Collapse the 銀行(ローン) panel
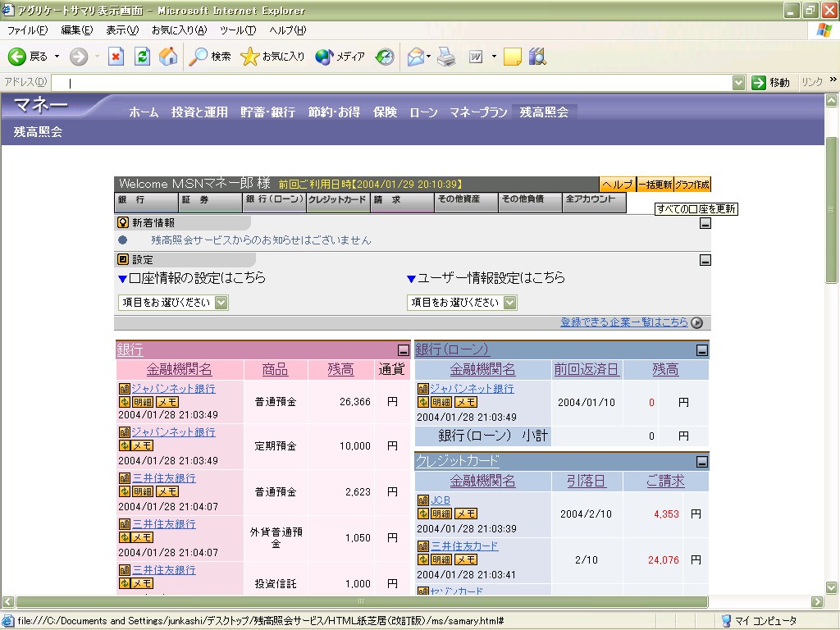 [702, 350]
